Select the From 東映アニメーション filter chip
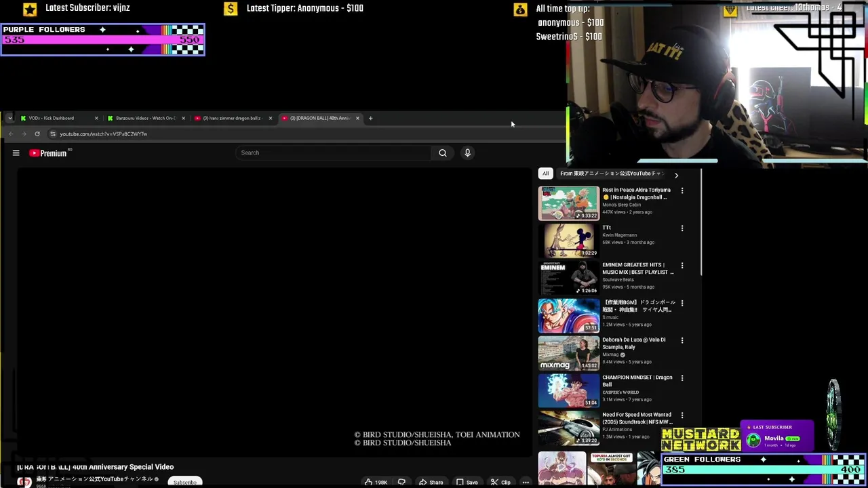The image size is (868, 488). (x=610, y=174)
